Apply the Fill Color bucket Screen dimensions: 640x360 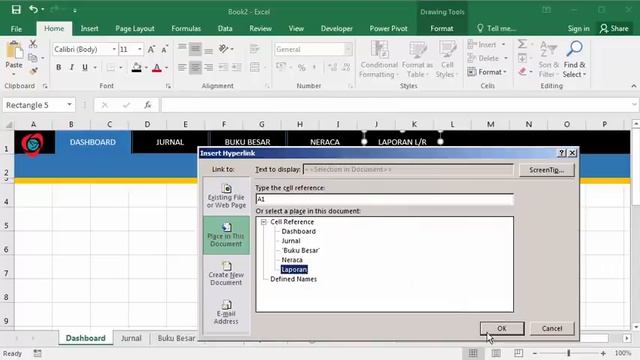(x=137, y=67)
